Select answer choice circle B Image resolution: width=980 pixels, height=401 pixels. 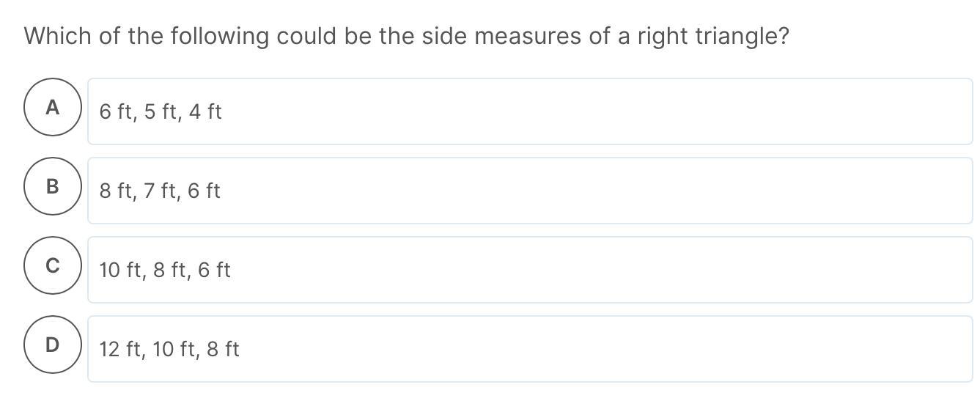tap(52, 186)
